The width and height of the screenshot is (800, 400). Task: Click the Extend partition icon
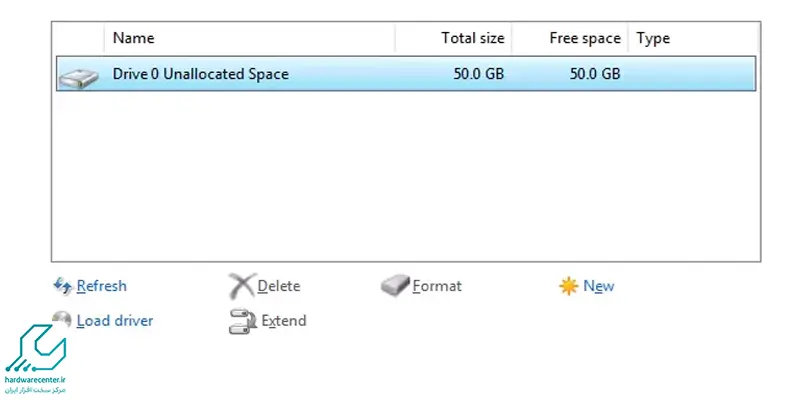tap(243, 321)
